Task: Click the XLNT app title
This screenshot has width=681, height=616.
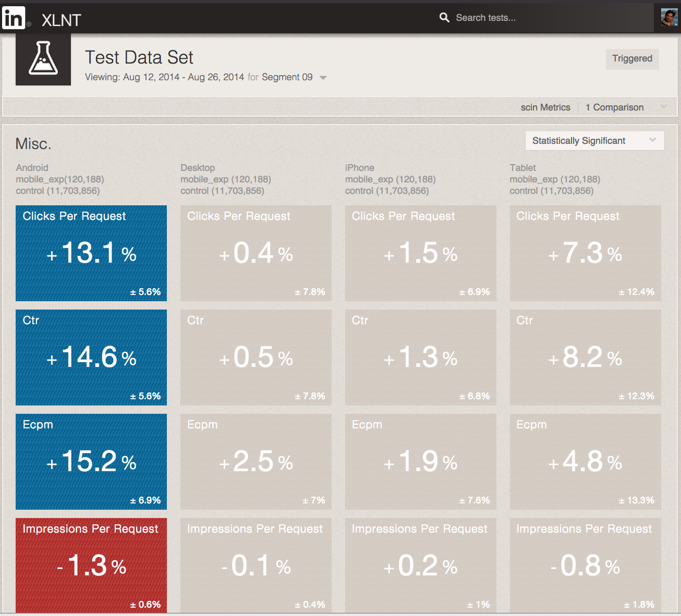Action: (x=62, y=20)
